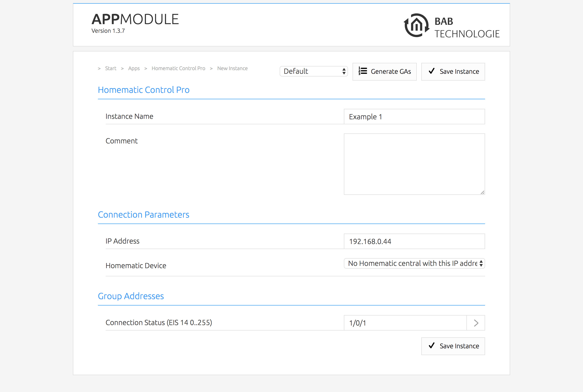Open the group address picker chevron beside 1/0/1
The width and height of the screenshot is (583, 392).
476,323
